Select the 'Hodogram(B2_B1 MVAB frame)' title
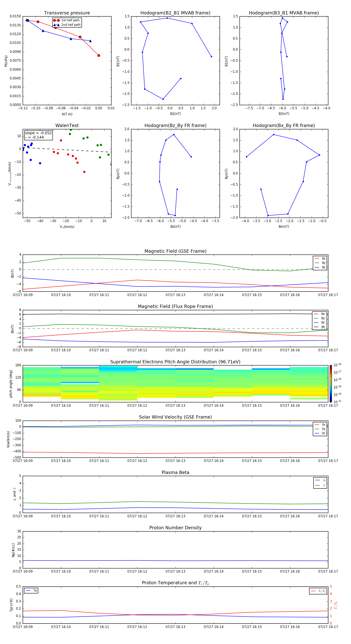The image size is (351, 644). (175, 13)
